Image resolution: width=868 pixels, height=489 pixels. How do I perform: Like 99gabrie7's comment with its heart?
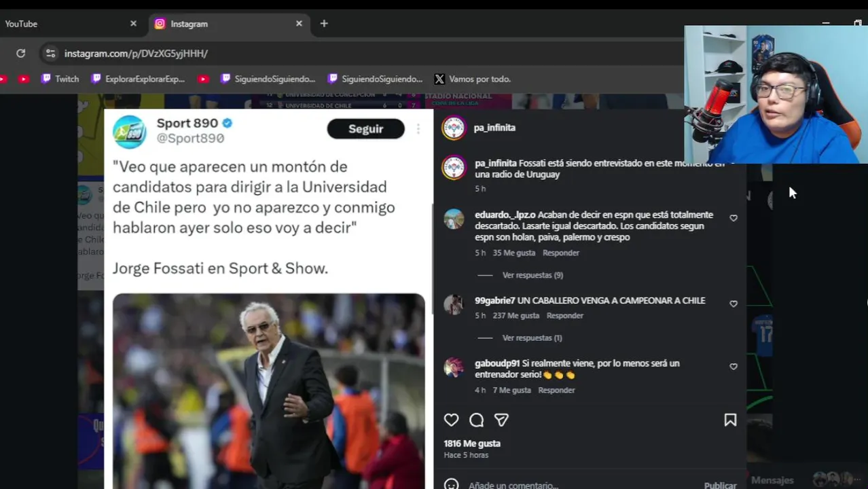[734, 304]
